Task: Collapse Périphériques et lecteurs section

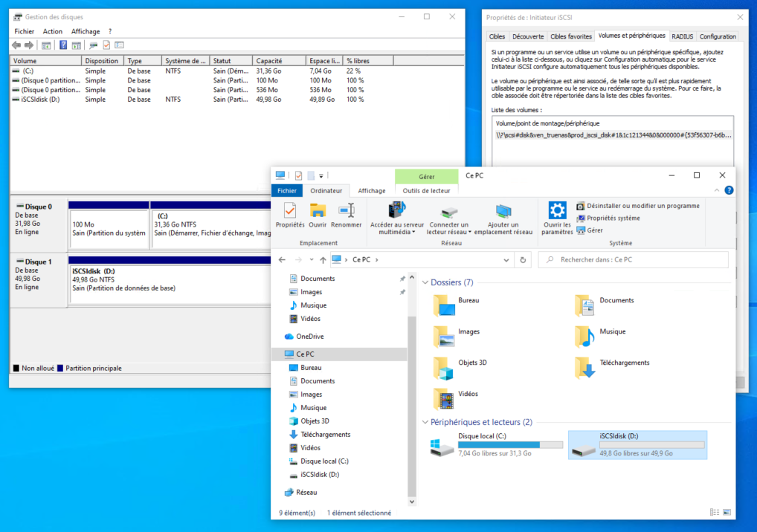Action: [425, 422]
